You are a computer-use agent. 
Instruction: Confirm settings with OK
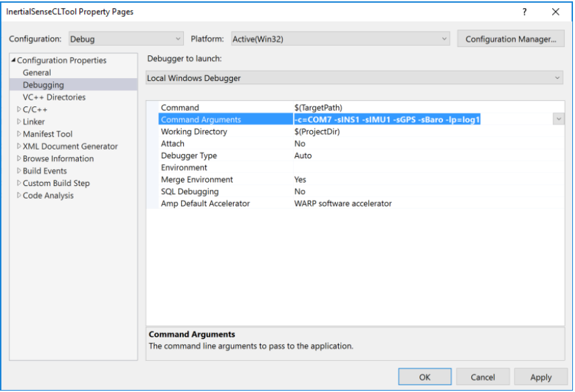(425, 377)
